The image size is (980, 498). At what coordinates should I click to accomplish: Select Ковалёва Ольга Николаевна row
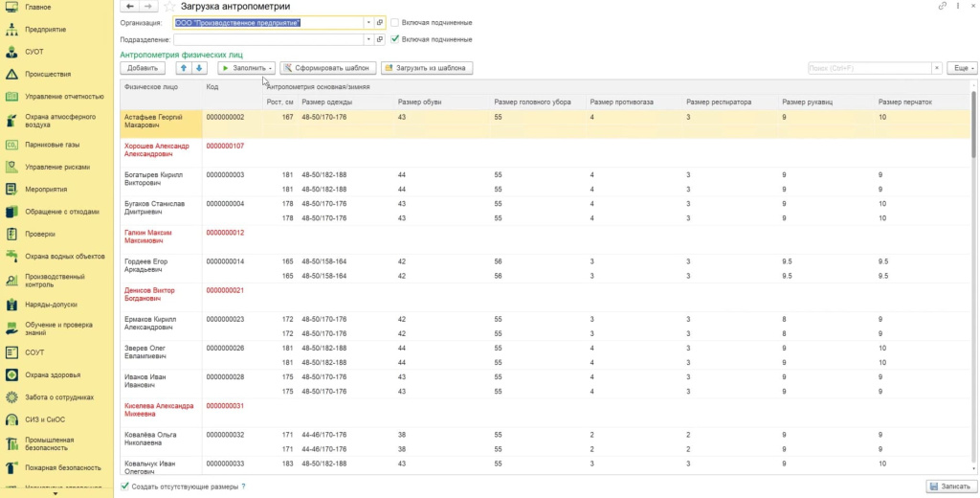tap(545, 441)
